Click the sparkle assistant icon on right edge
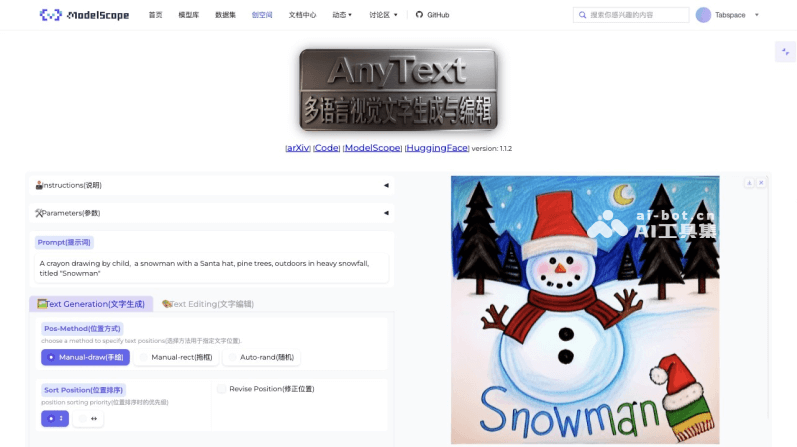The height and width of the screenshot is (447, 797). pos(784,51)
